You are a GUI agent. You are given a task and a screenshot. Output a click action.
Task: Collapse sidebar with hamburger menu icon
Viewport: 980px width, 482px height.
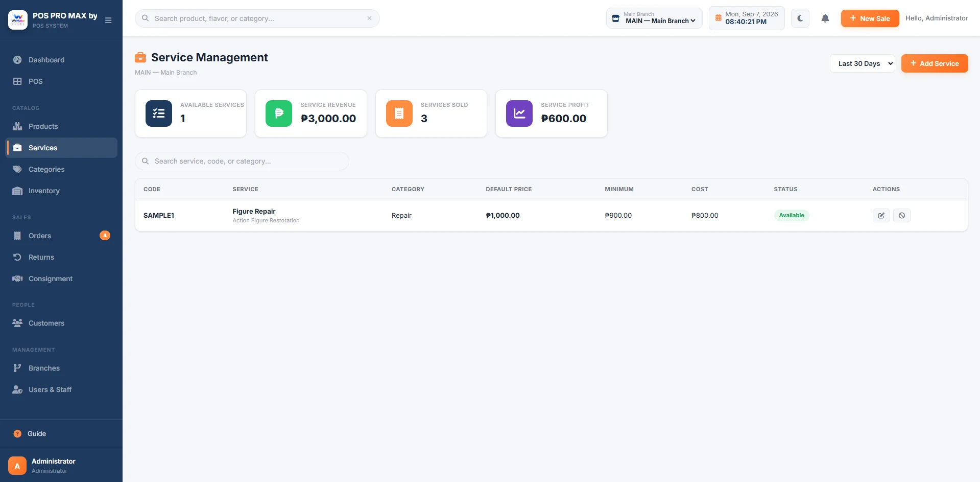tap(108, 20)
